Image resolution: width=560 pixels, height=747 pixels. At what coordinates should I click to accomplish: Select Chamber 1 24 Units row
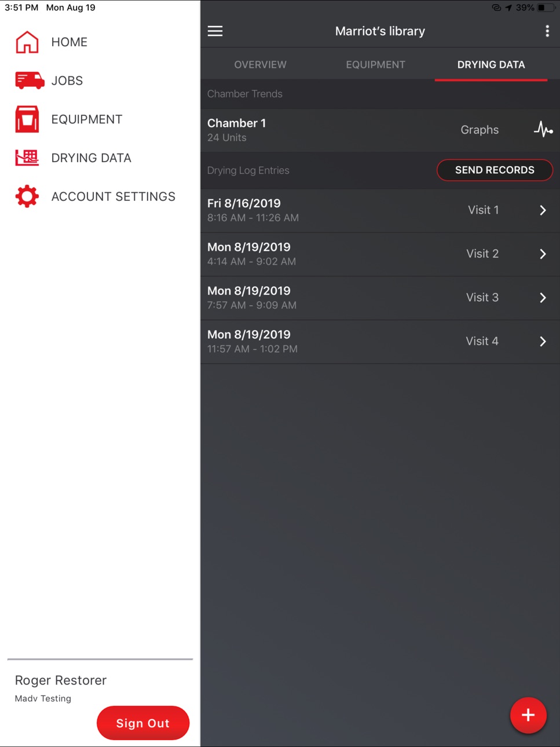(x=380, y=130)
